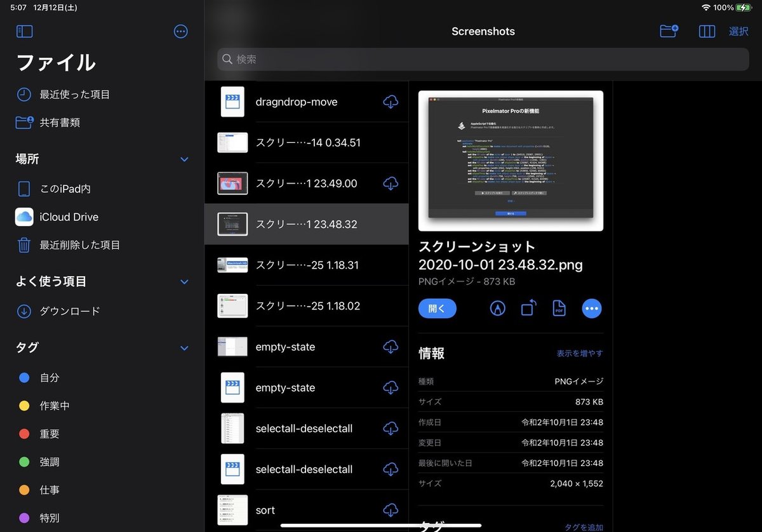Download image selectall-deselectall from iCloud
Screen dimensions: 762x532
(x=391, y=429)
